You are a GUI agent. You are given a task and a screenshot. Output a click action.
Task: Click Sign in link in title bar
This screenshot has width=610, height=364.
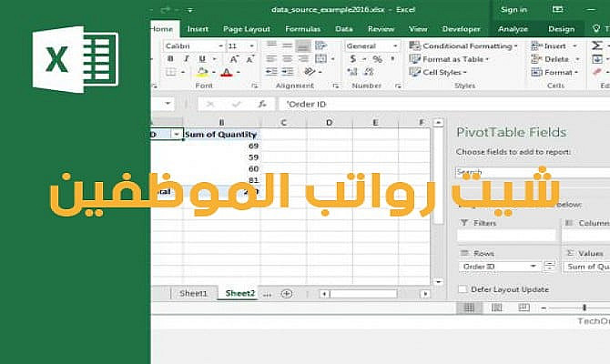[513, 10]
